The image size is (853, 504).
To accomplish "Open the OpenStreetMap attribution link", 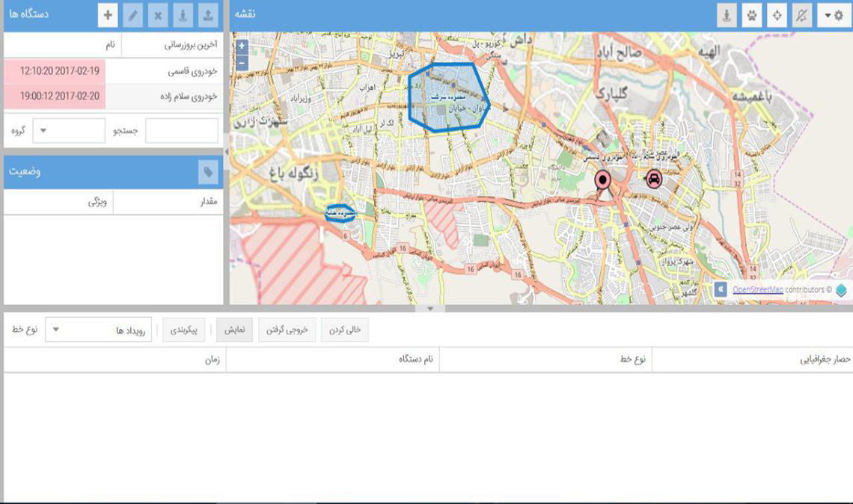I will pos(758,290).
